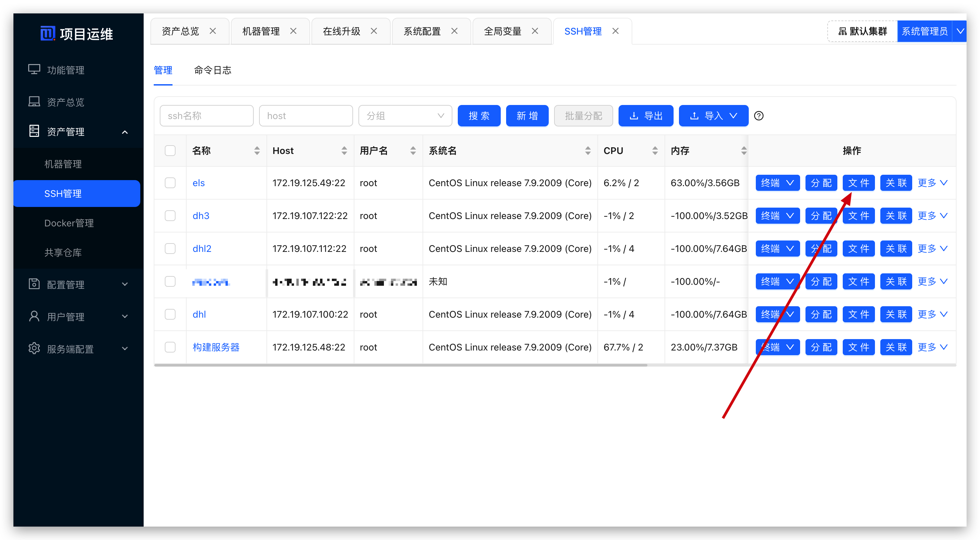Toggle the select-all header checkbox
Image resolution: width=980 pixels, height=540 pixels.
point(170,151)
